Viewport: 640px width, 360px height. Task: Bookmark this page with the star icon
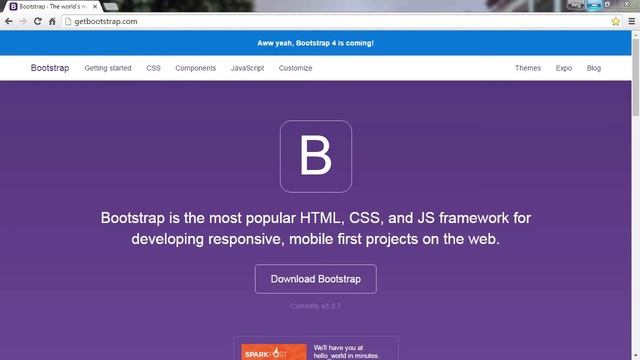pyautogui.click(x=616, y=21)
